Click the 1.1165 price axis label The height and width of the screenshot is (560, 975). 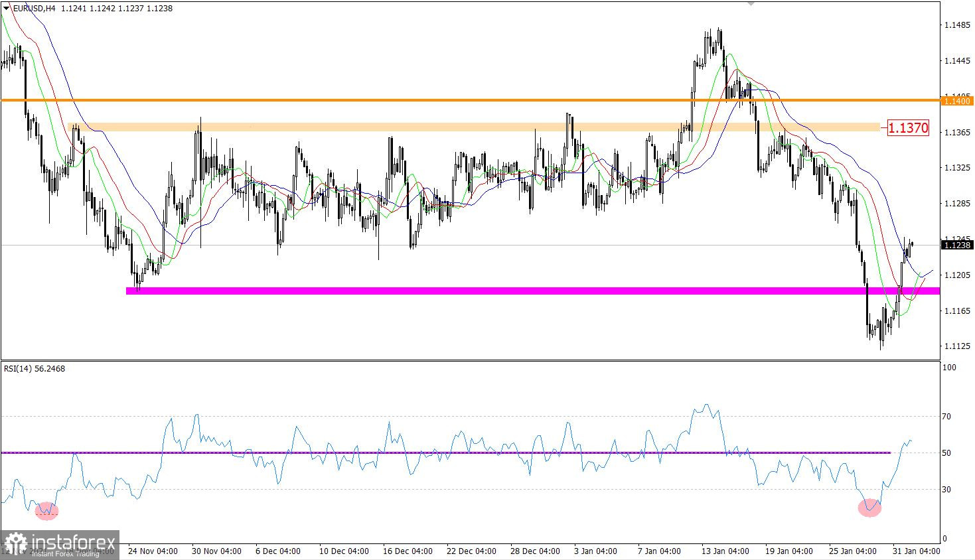[x=956, y=311]
